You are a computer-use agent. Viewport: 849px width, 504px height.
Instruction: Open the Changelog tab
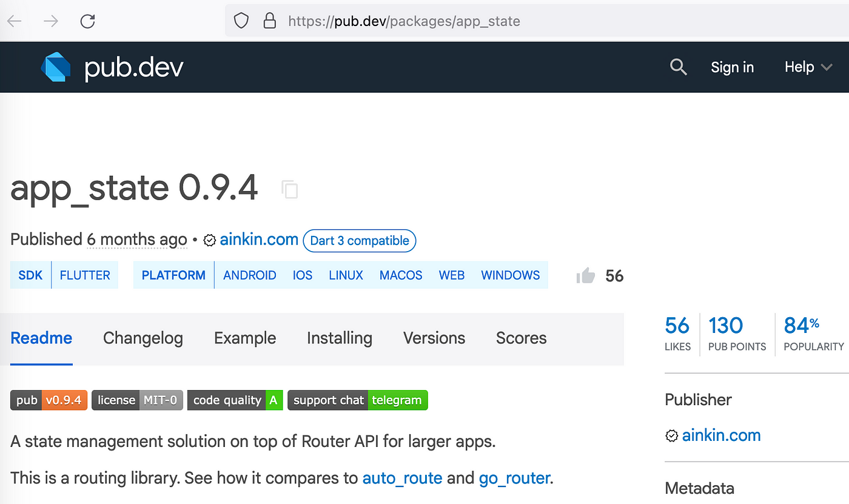coord(143,338)
